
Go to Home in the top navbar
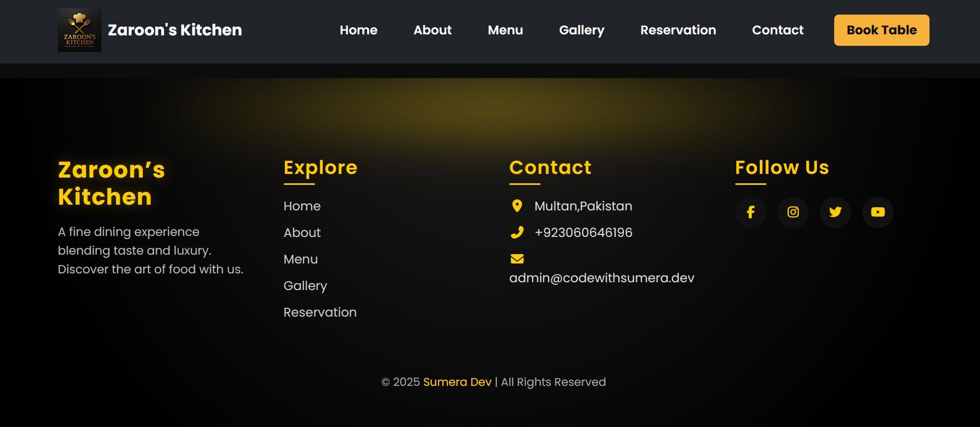click(359, 30)
